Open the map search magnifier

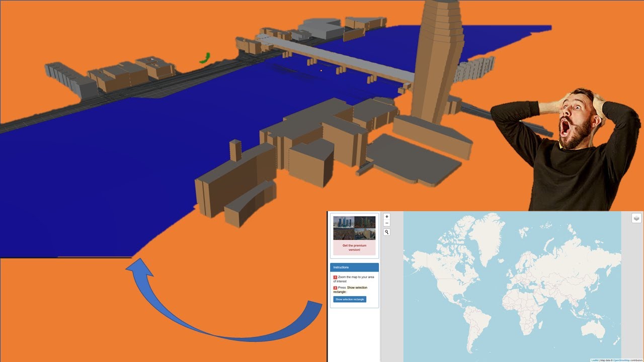coord(386,232)
